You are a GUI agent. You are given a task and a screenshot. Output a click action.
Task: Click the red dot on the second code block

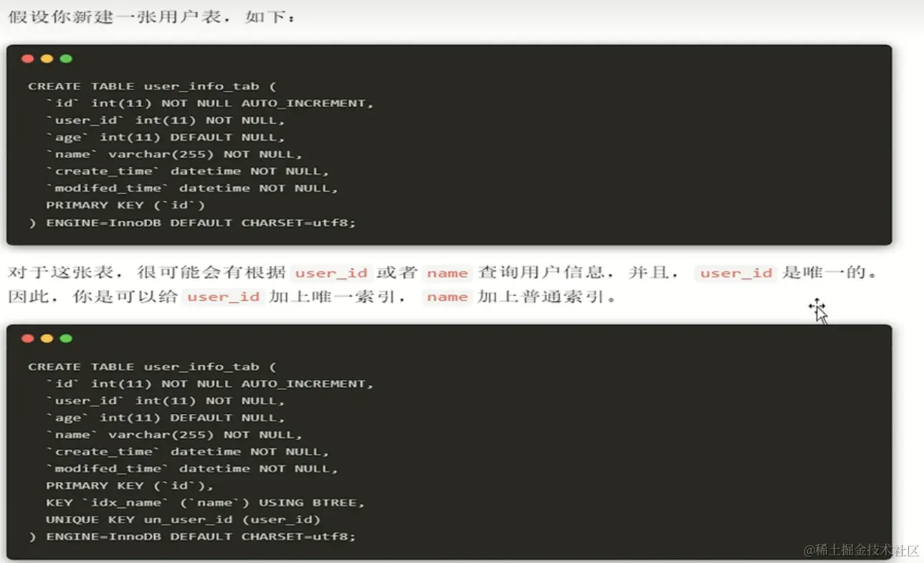[28, 338]
